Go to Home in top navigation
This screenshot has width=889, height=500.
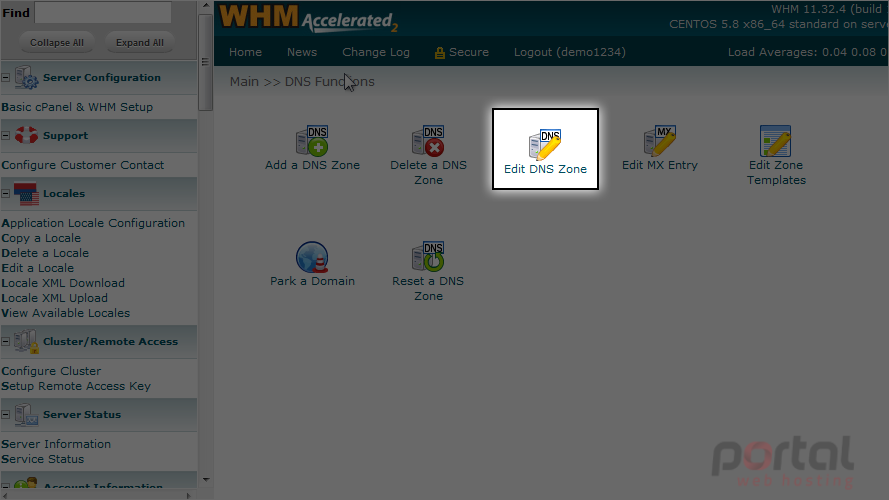(245, 52)
